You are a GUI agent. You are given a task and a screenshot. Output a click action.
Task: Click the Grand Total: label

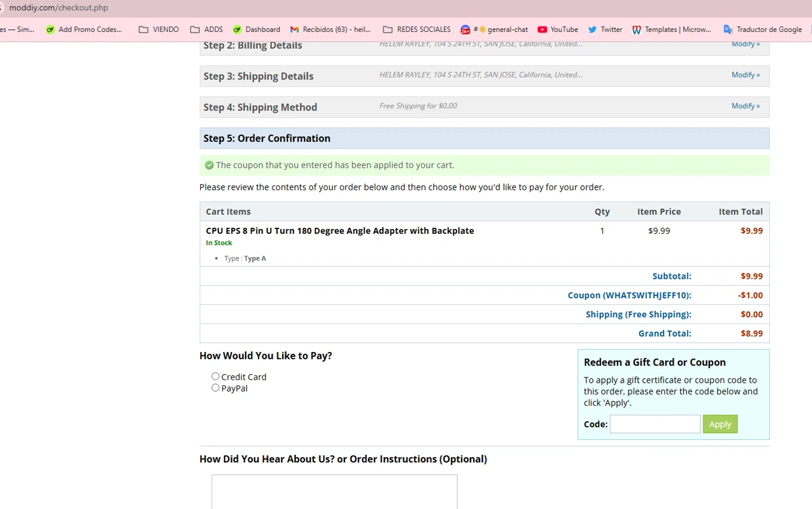665,334
